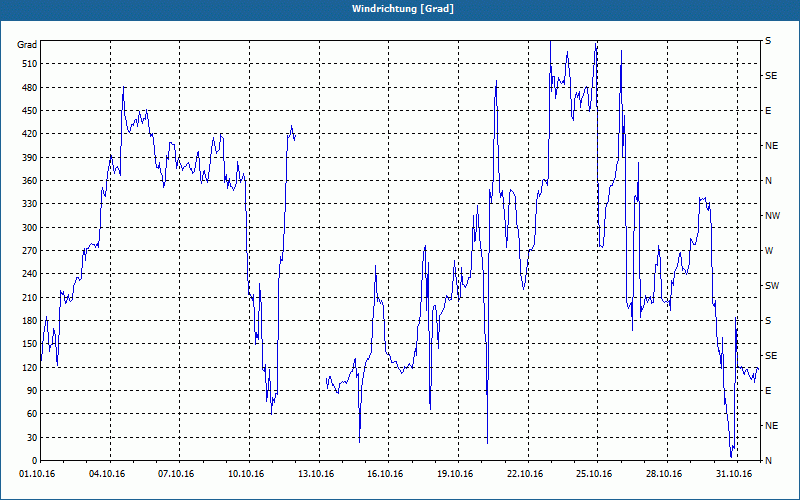Select the "360" degree axis label
Image resolution: width=800 pixels, height=500 pixels.
30,181
